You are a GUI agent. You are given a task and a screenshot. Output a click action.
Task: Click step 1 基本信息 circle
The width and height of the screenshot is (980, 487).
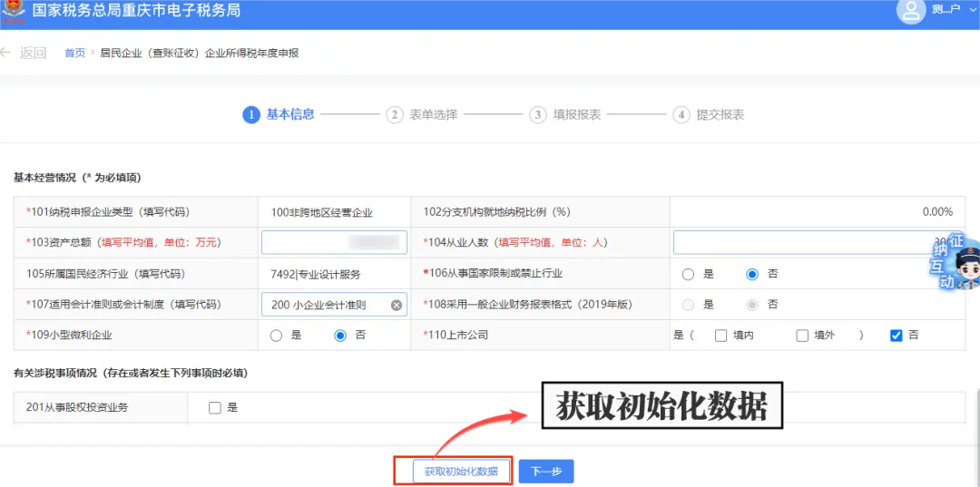tap(250, 115)
